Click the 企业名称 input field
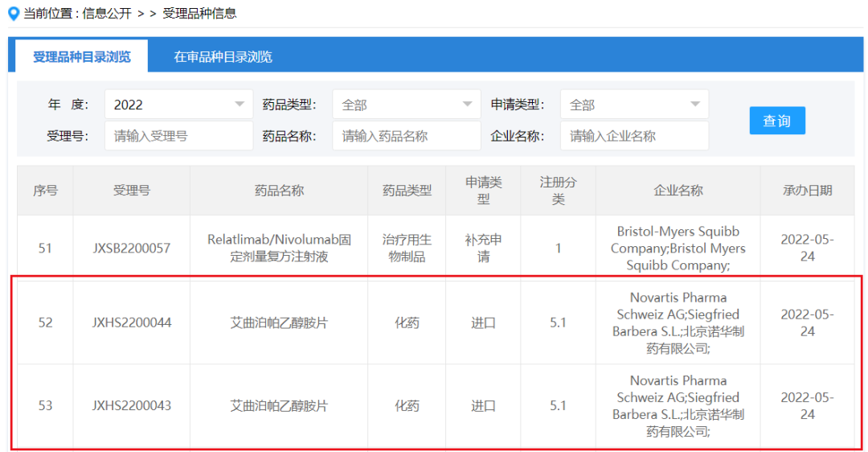 tap(634, 136)
